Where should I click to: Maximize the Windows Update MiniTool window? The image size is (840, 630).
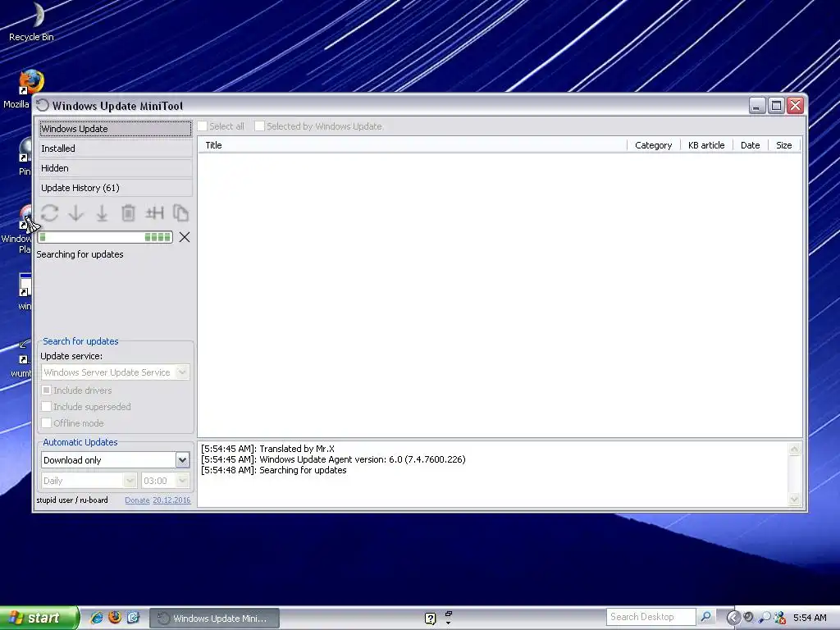(x=776, y=106)
